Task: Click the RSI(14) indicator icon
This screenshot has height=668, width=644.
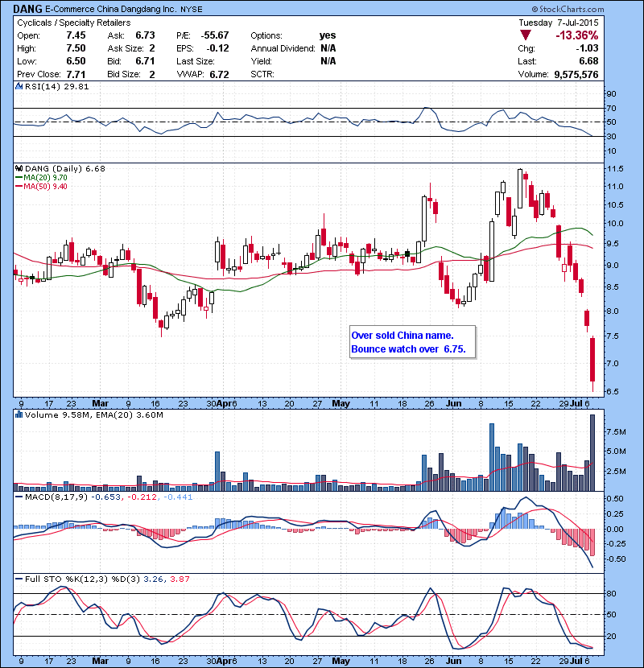Action: 19,86
